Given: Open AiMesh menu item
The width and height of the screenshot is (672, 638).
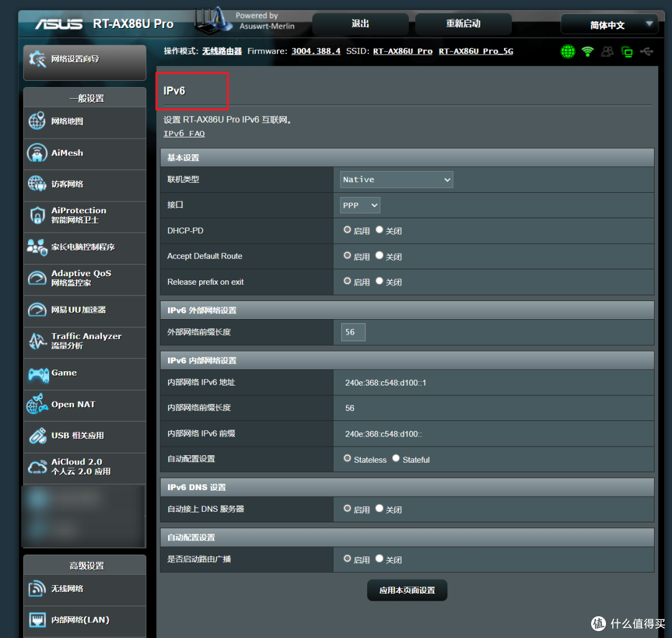Looking at the screenshot, I should point(85,153).
